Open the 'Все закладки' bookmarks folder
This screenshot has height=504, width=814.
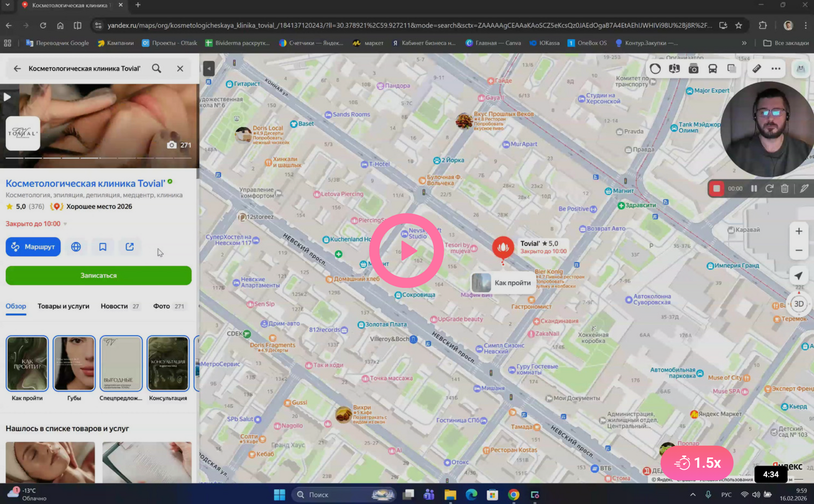tap(786, 43)
